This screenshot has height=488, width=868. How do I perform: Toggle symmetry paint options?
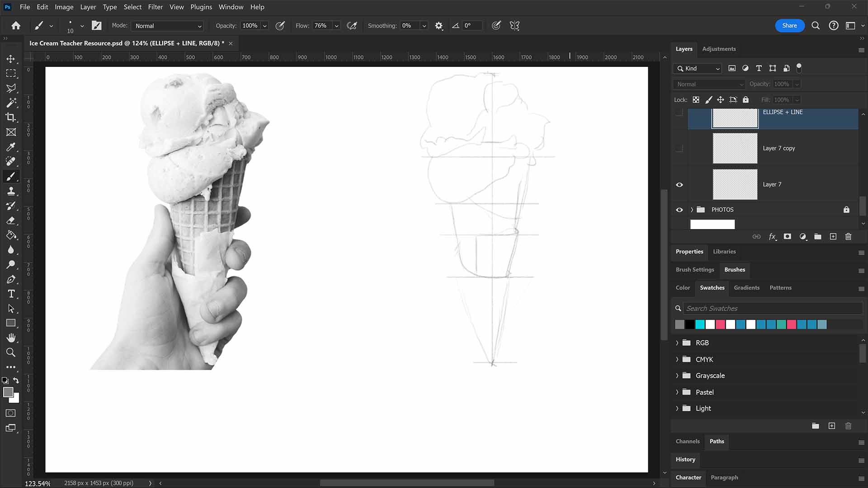click(x=514, y=26)
